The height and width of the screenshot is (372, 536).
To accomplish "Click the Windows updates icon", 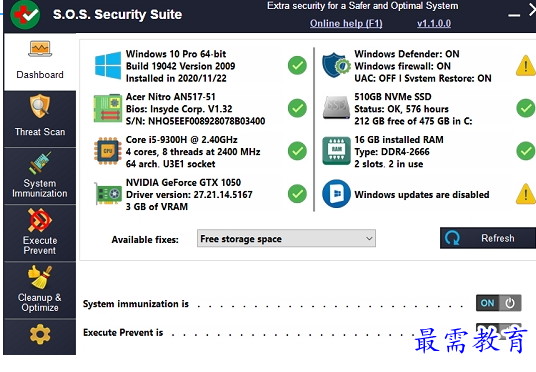I will [x=336, y=194].
